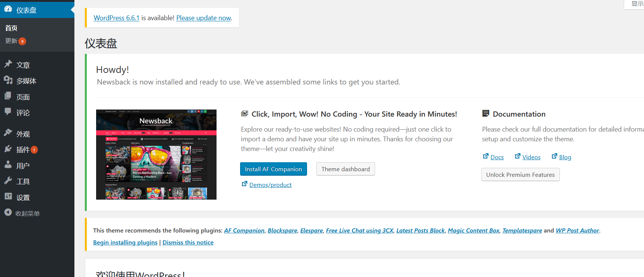Viewport: 644px width, 277px height.
Task: Click the Tools wrench icon
Action: [x=8, y=181]
